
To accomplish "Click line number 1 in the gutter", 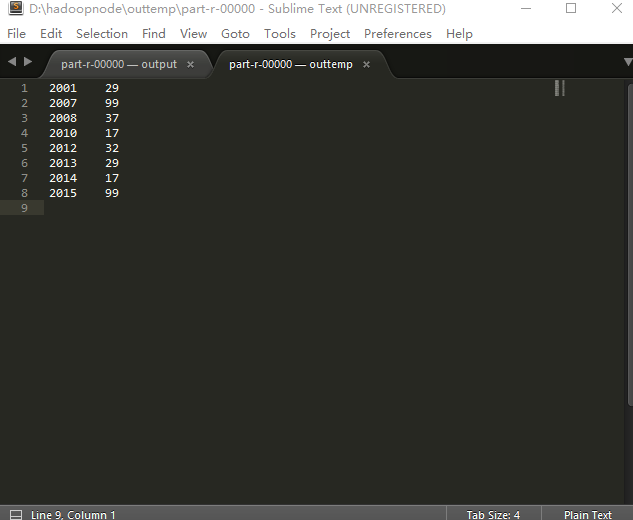I will point(24,88).
